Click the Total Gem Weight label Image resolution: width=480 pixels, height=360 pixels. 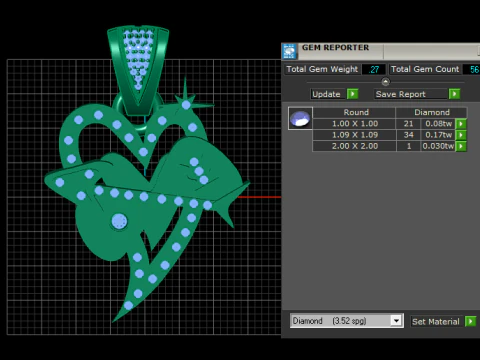click(x=322, y=69)
